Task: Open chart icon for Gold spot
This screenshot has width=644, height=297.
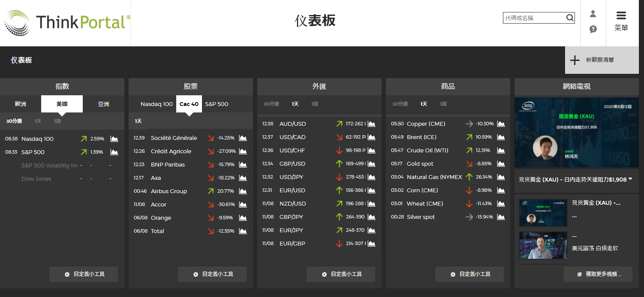Action: pyautogui.click(x=501, y=164)
